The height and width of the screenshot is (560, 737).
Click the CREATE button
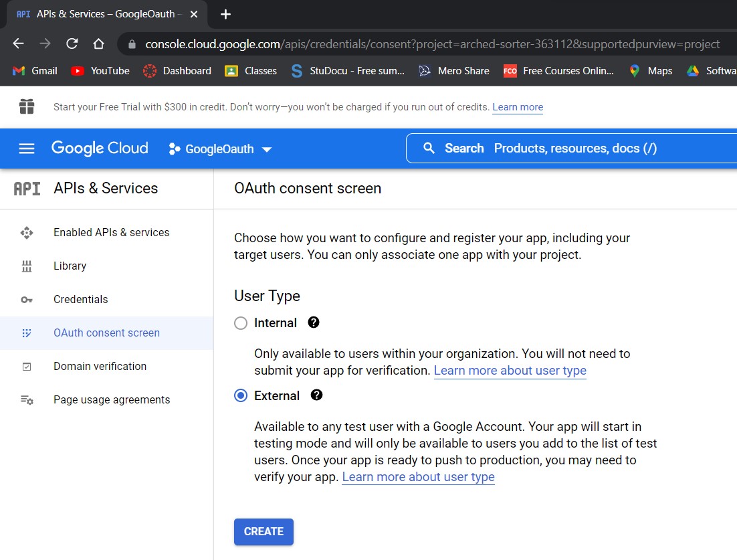(264, 531)
